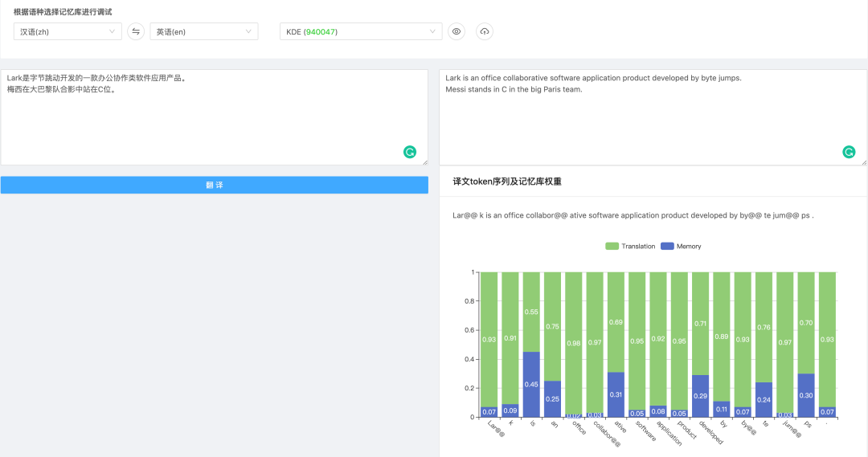Click the cloud upload icon

pos(484,31)
